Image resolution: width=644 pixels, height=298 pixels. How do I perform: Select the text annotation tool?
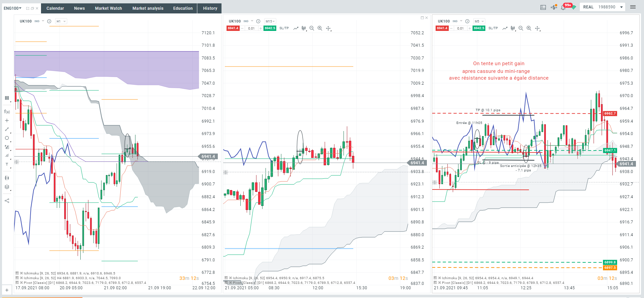tap(7, 164)
